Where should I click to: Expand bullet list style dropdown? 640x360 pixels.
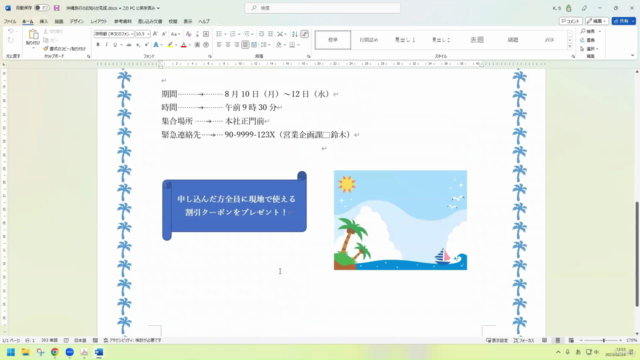[225, 34]
